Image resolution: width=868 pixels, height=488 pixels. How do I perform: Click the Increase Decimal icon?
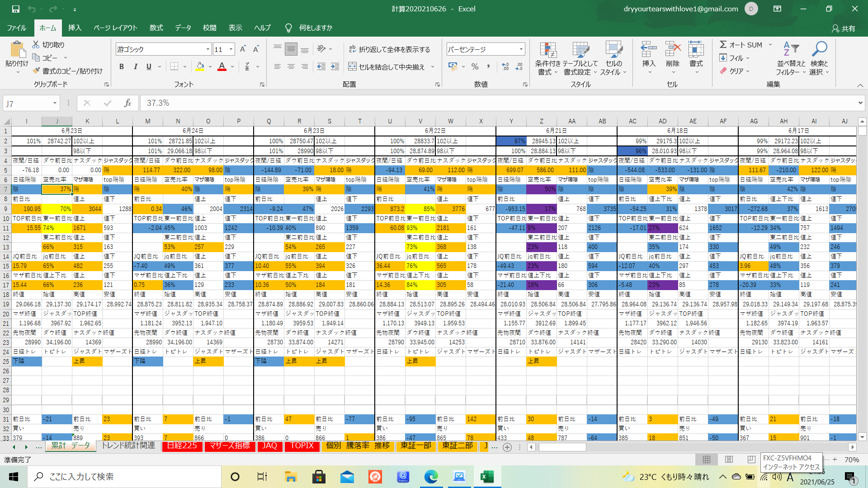(x=505, y=67)
